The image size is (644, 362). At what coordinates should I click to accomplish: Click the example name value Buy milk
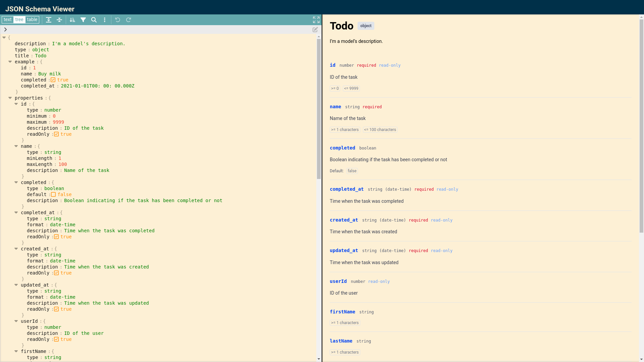[x=50, y=74]
